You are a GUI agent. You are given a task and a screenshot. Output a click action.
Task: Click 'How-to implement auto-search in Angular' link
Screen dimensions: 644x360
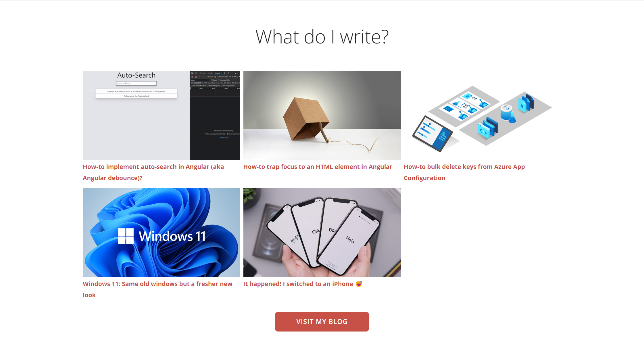[x=153, y=172]
